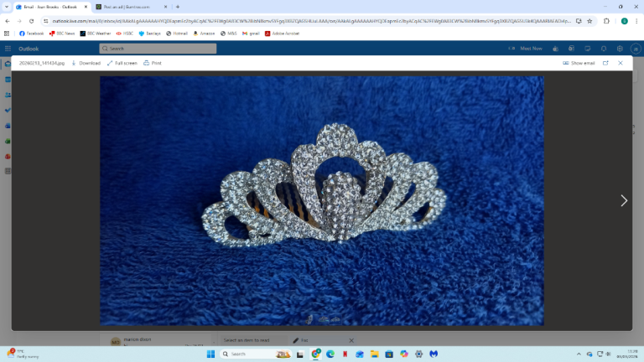
Task: Reload the page
Action: click(31, 20)
